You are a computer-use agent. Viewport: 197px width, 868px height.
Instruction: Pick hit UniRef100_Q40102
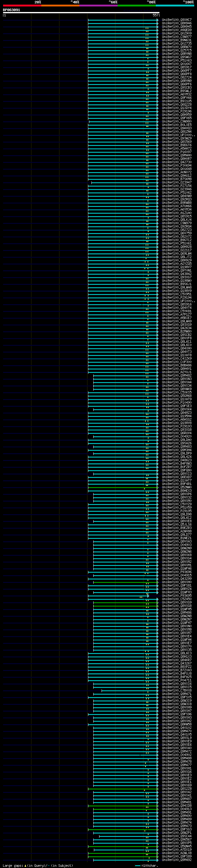177,728
